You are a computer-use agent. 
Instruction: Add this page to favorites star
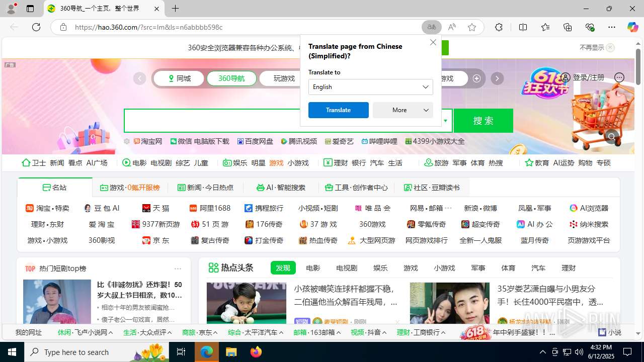[471, 27]
